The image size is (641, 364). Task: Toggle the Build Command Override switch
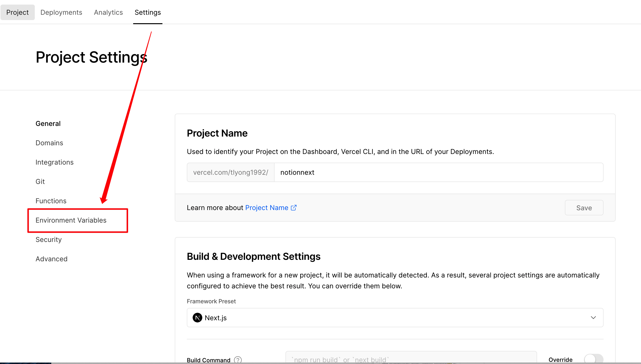[594, 359]
